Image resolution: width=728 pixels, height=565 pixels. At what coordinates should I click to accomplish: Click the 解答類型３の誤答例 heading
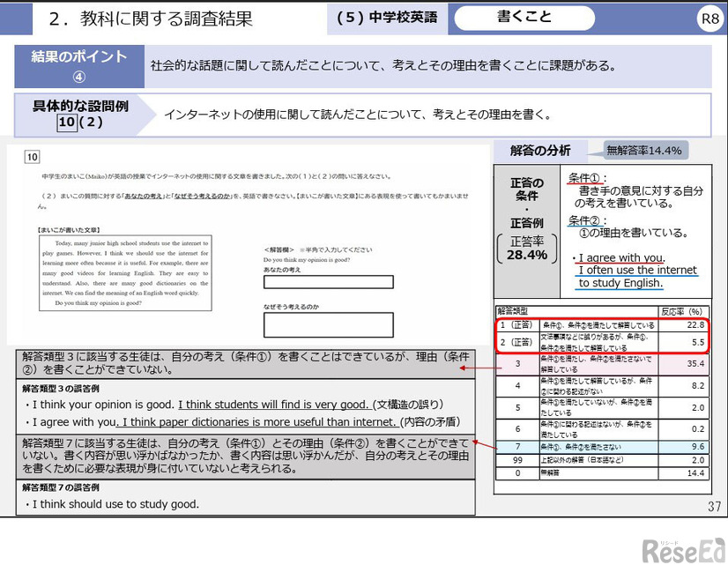[x=60, y=389]
